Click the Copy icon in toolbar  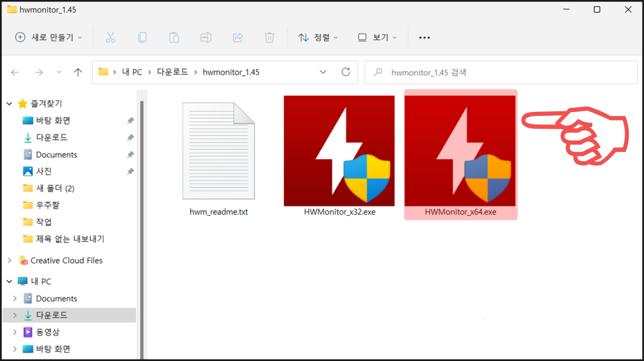142,37
